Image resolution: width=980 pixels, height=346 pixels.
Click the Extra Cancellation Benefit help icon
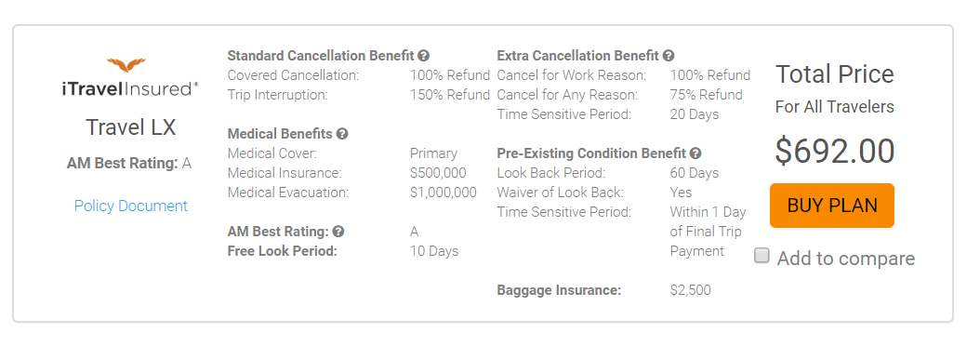669,56
